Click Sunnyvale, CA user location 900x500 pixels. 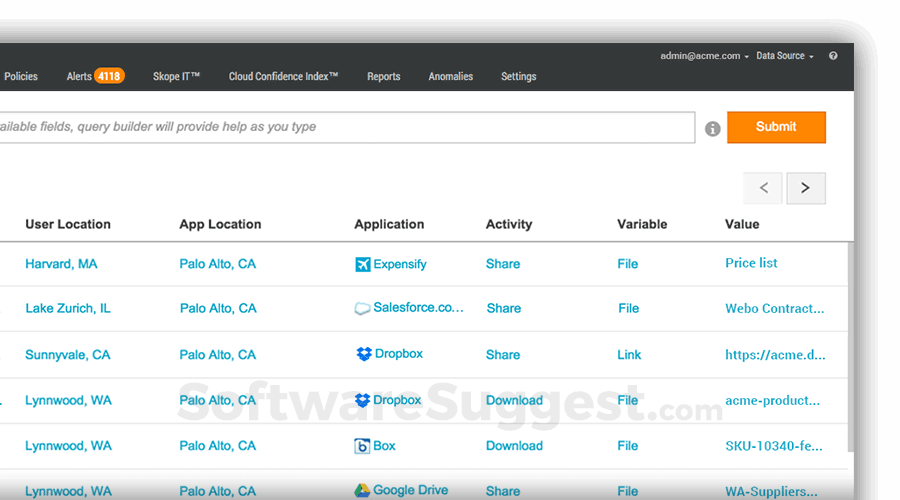tap(68, 355)
